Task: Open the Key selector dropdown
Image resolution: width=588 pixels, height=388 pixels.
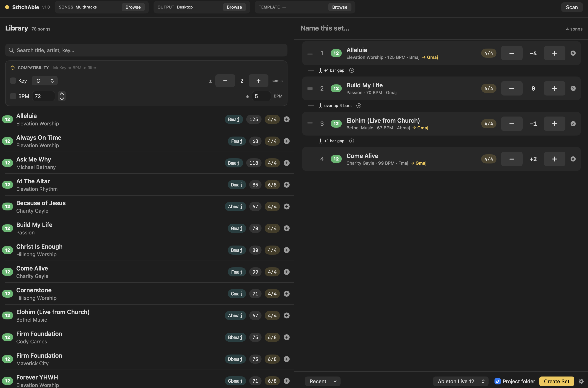Action: tap(45, 81)
